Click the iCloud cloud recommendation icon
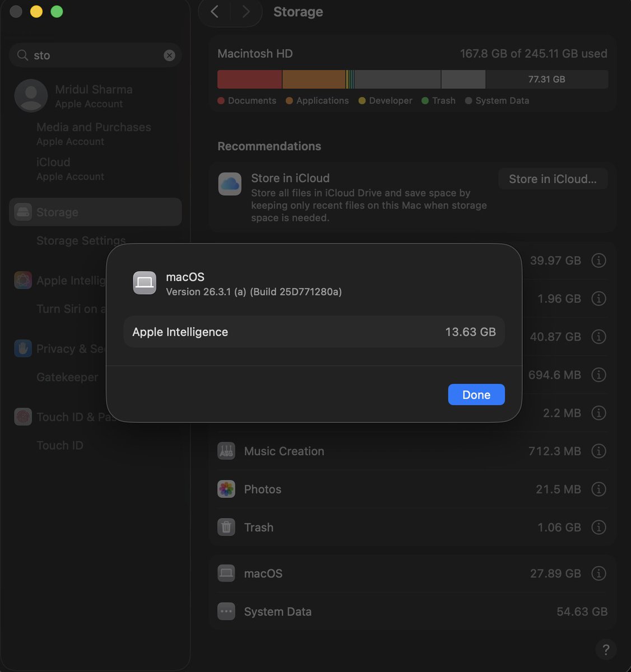The width and height of the screenshot is (631, 672). [230, 184]
